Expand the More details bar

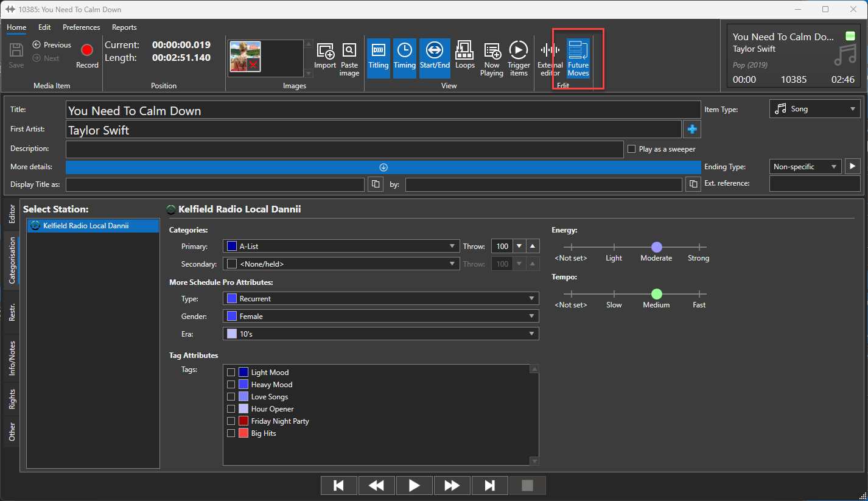pos(383,167)
